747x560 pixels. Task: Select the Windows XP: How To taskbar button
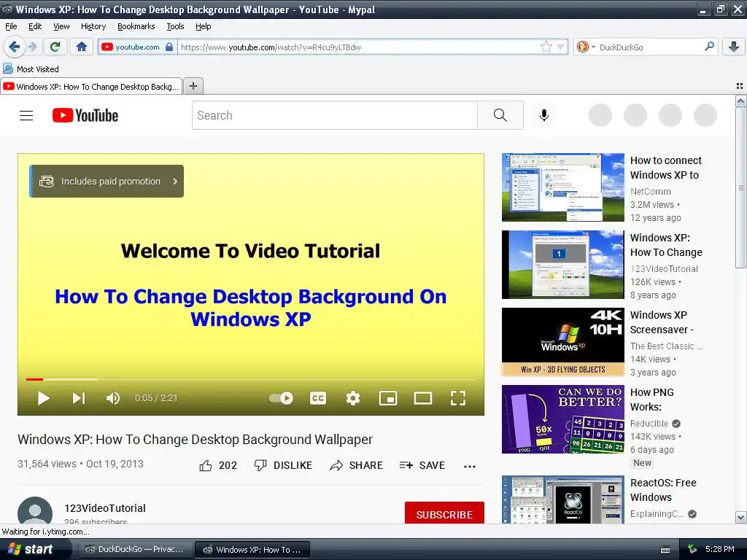[252, 550]
